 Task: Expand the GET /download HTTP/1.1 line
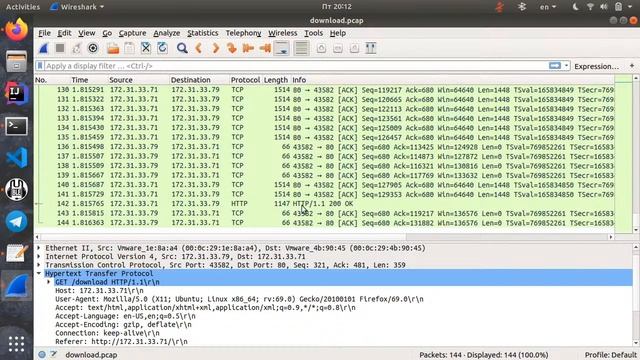[49, 282]
